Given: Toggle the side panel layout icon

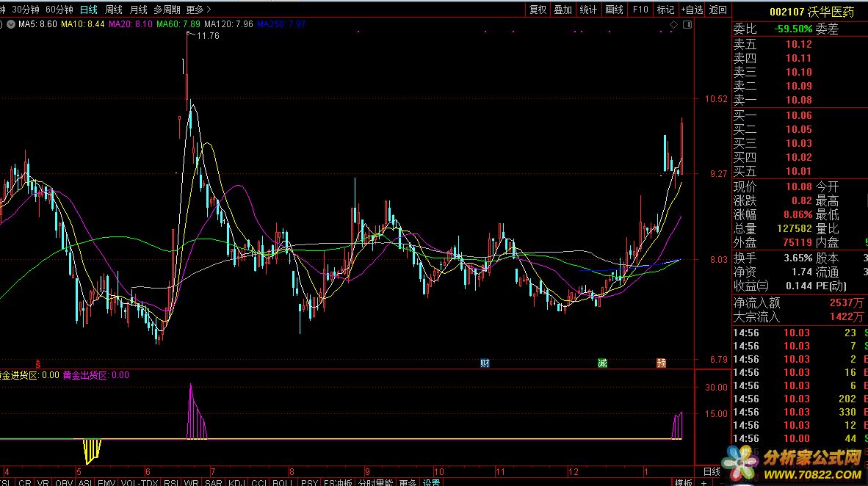Looking at the screenshot, I should click(x=687, y=25).
